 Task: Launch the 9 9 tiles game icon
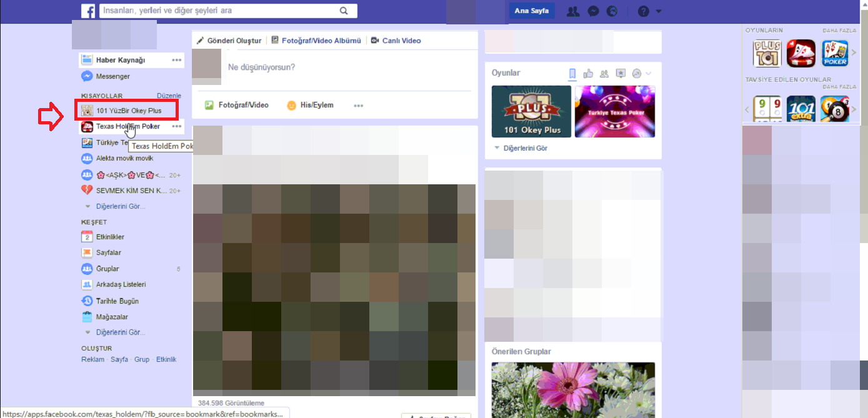coord(767,109)
